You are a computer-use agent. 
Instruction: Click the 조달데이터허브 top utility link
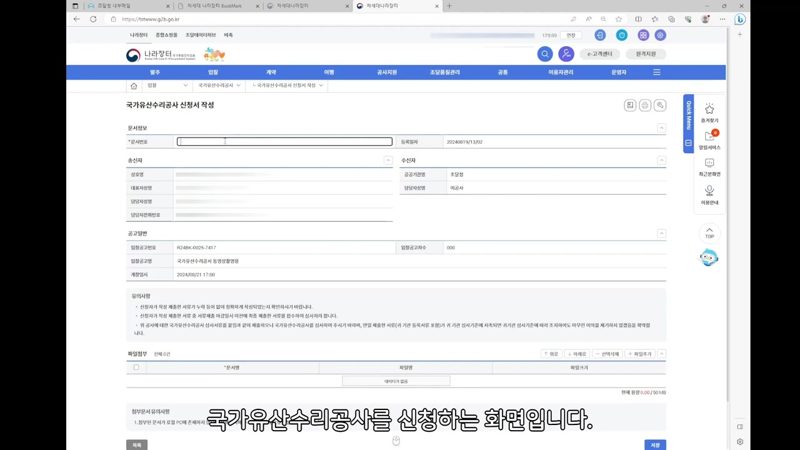pos(201,35)
